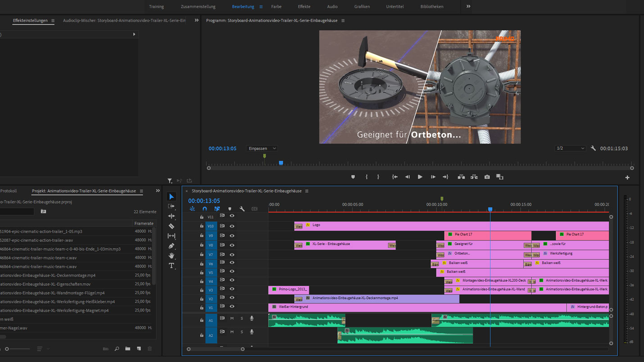Open Bearbeitung workspace menu icon
644x362 pixels.
tap(261, 7)
